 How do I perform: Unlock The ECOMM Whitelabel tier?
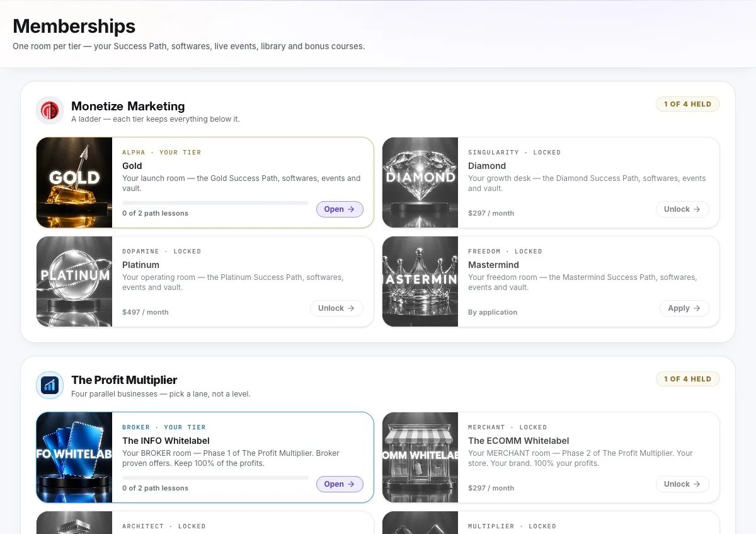click(x=682, y=484)
